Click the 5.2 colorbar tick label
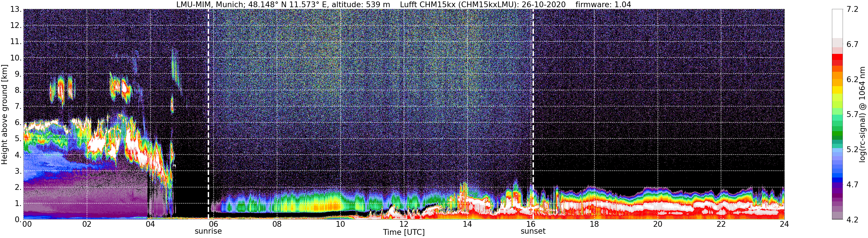This screenshot has height=238, width=868. coord(852,150)
